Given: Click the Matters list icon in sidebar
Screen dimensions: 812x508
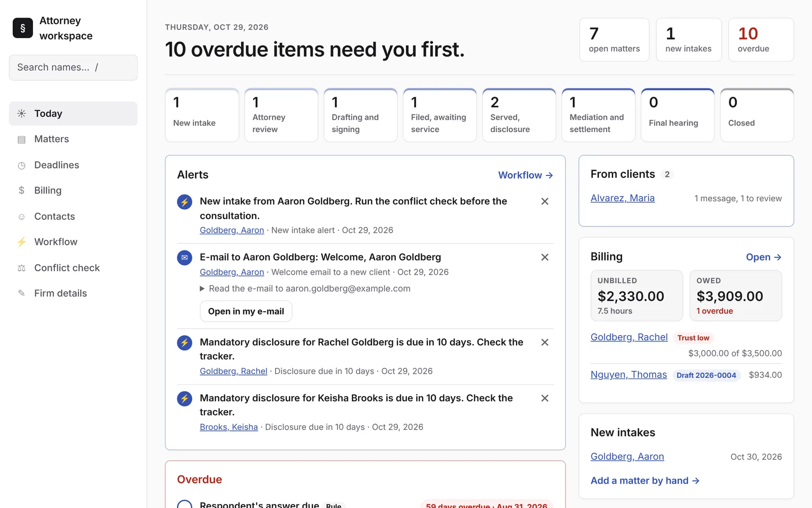Looking at the screenshot, I should point(21,139).
